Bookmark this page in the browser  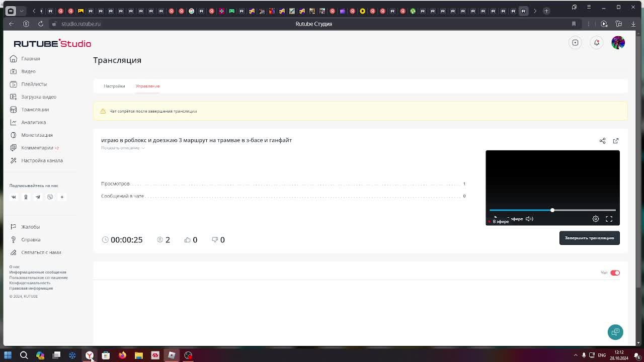[574, 24]
